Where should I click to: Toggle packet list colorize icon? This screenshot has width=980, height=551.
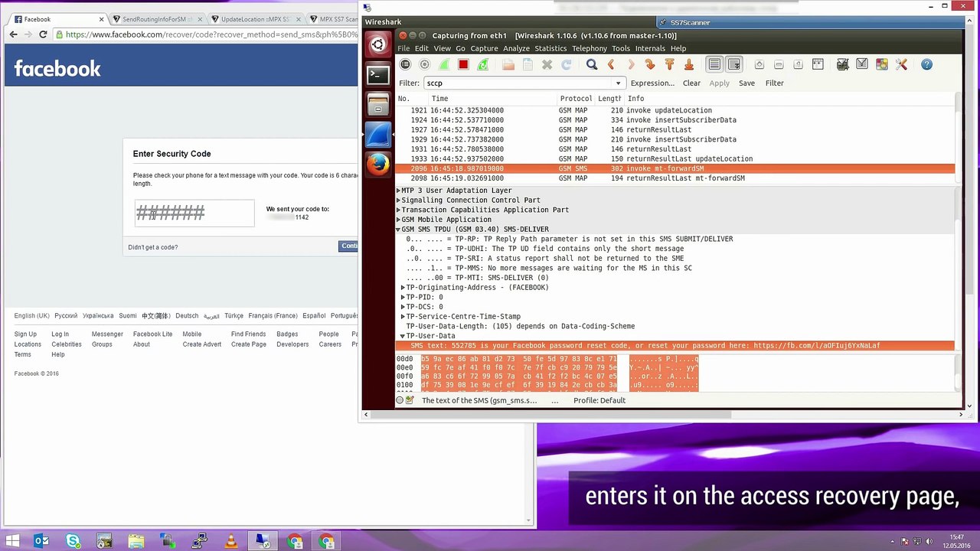[714, 65]
